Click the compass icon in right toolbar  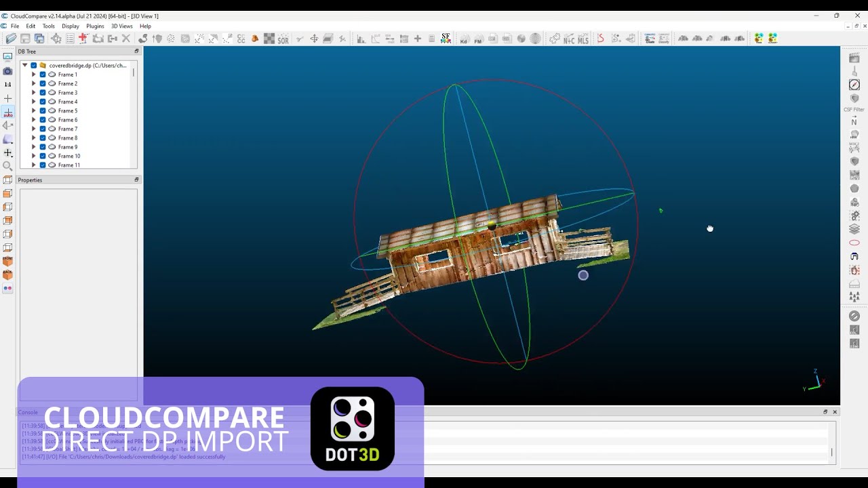[x=854, y=85]
